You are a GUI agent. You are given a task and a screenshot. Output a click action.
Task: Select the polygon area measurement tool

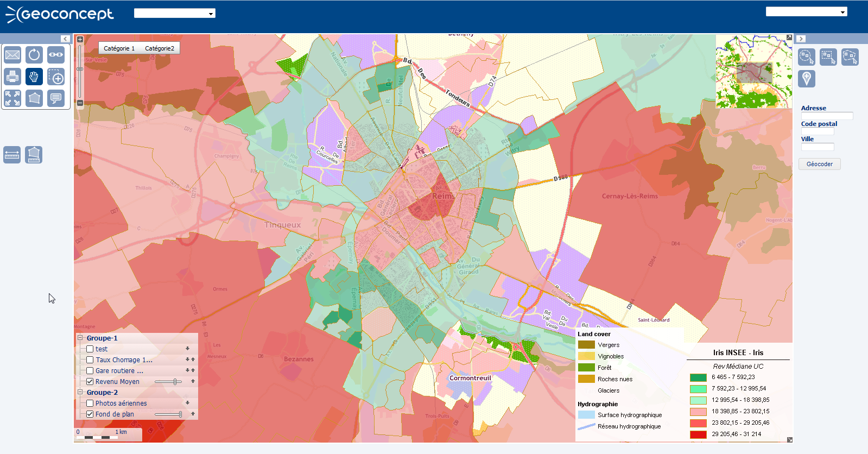coord(34,155)
